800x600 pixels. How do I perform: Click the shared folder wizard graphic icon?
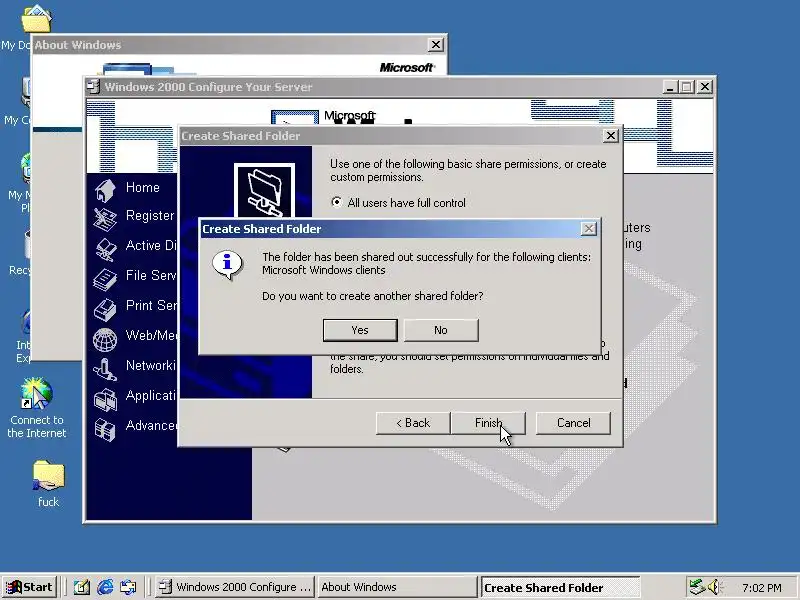(x=264, y=191)
